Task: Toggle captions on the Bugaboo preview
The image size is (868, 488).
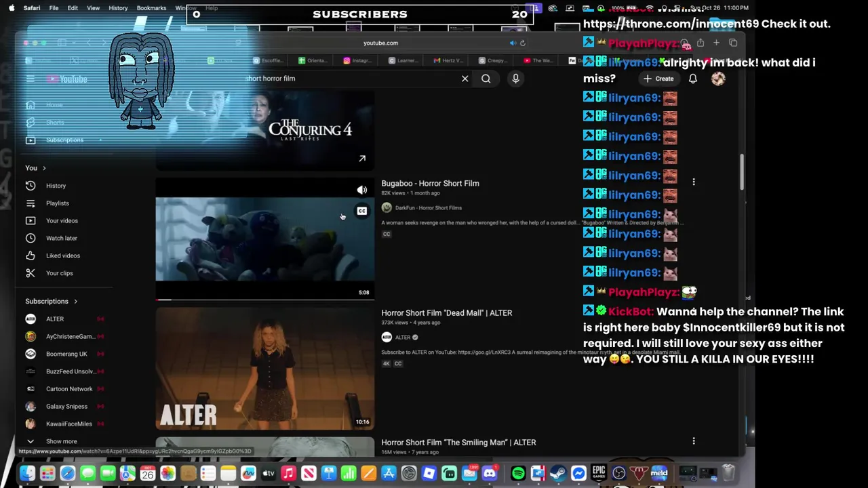Action: [362, 211]
